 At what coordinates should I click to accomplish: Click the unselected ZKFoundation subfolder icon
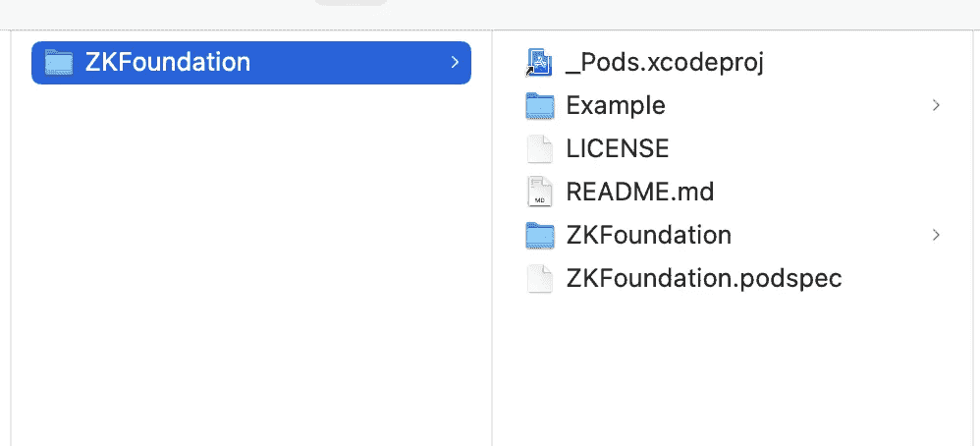click(539, 235)
